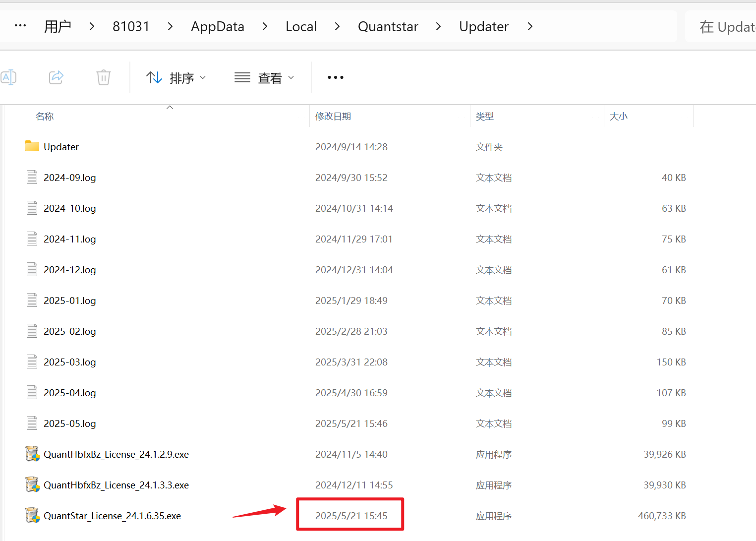Click the 2025-02.log file icon
Viewport: 756px width, 541px height.
(32, 331)
